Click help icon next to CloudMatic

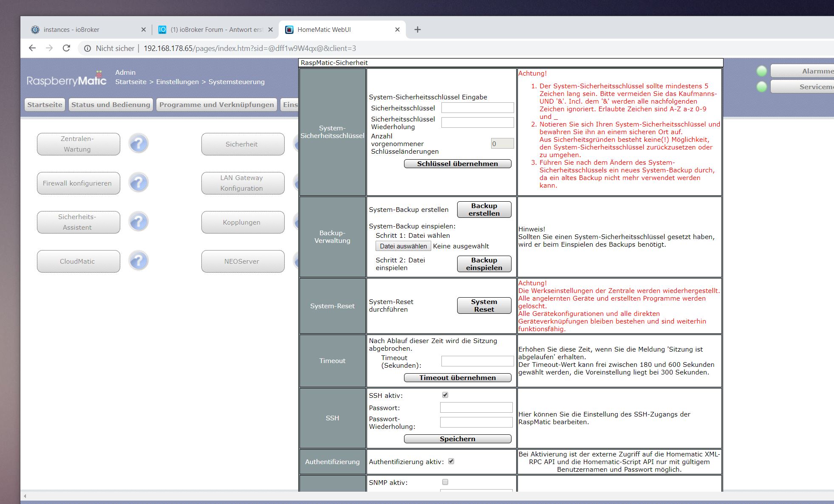pyautogui.click(x=139, y=261)
